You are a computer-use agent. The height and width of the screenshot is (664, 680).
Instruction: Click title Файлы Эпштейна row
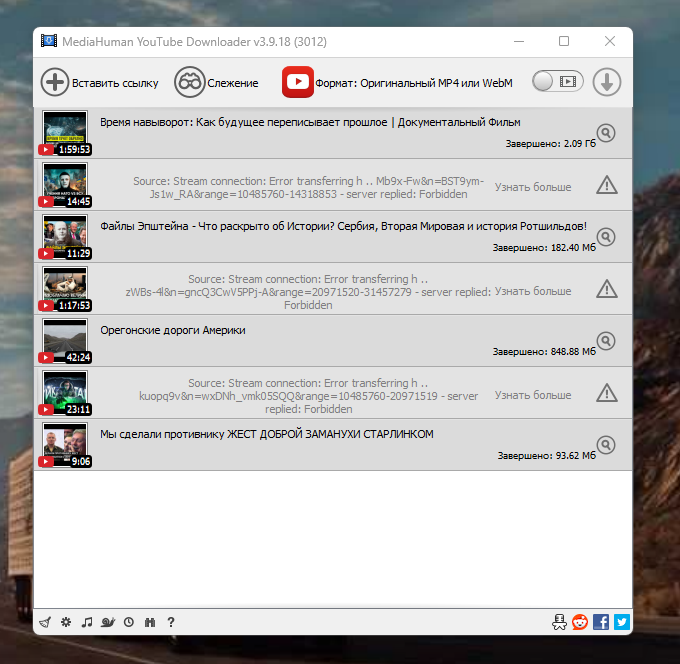343,226
